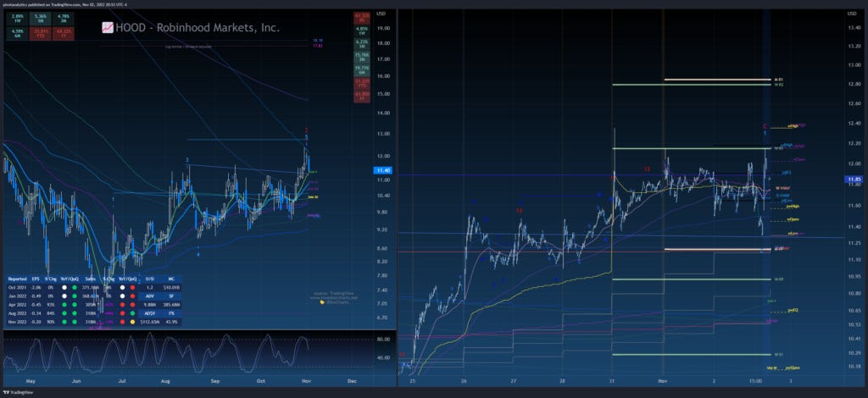This screenshot has height=398, width=868.
Task: Click 28 on the intraday chart time axis
Action: [562, 381]
